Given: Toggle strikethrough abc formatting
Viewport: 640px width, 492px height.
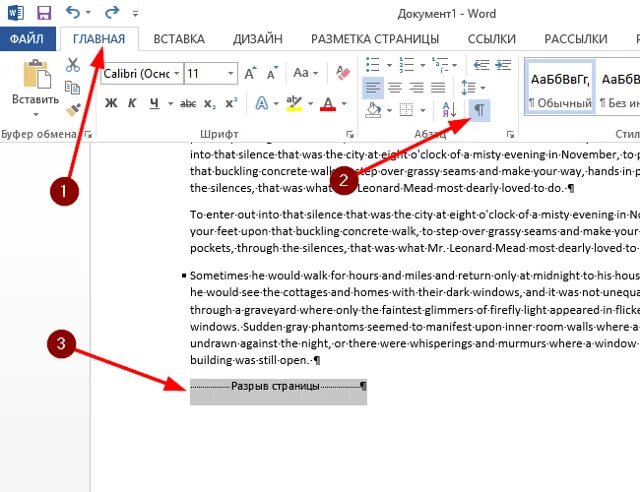Looking at the screenshot, I should click(188, 104).
